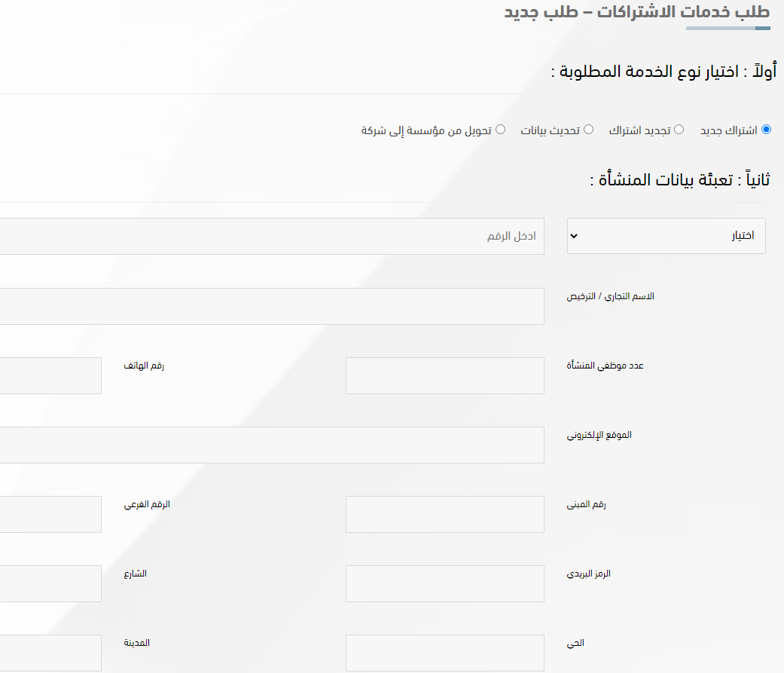Focus the رقم المبنى input box
This screenshot has height=673, width=784.
click(x=444, y=514)
